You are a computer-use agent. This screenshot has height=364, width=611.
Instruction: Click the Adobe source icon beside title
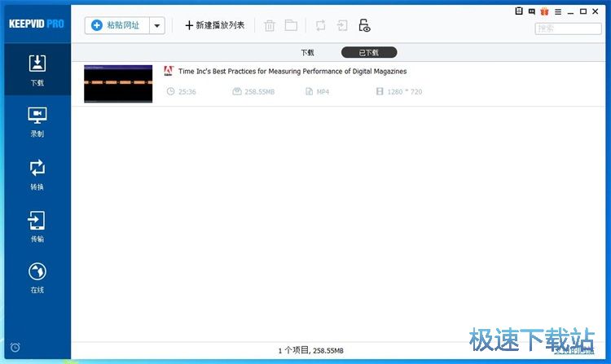pos(169,71)
